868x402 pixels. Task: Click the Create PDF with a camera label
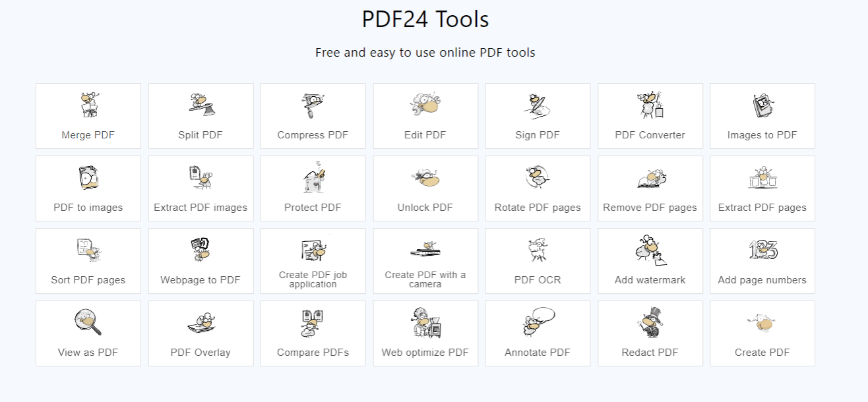click(x=425, y=279)
